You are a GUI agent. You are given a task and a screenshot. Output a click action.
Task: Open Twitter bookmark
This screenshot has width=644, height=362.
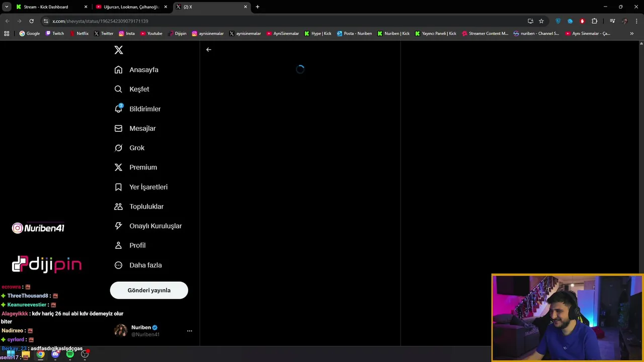pos(104,34)
